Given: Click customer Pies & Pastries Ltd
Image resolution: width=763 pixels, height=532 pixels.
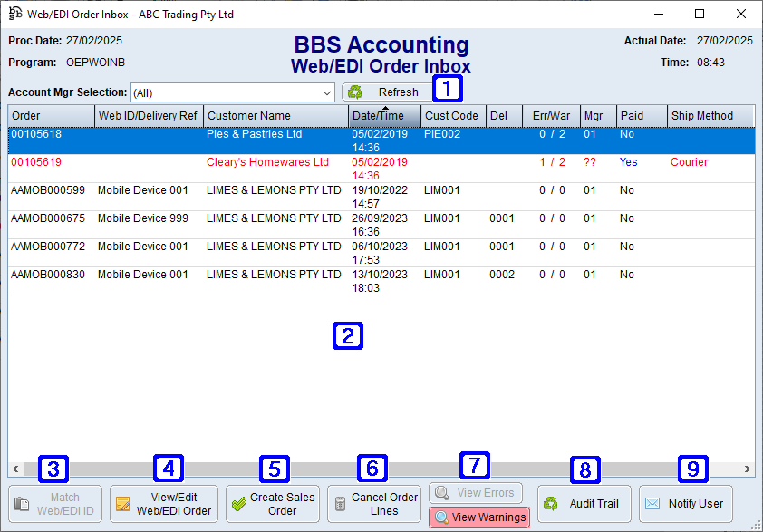Looking at the screenshot, I should [x=254, y=134].
